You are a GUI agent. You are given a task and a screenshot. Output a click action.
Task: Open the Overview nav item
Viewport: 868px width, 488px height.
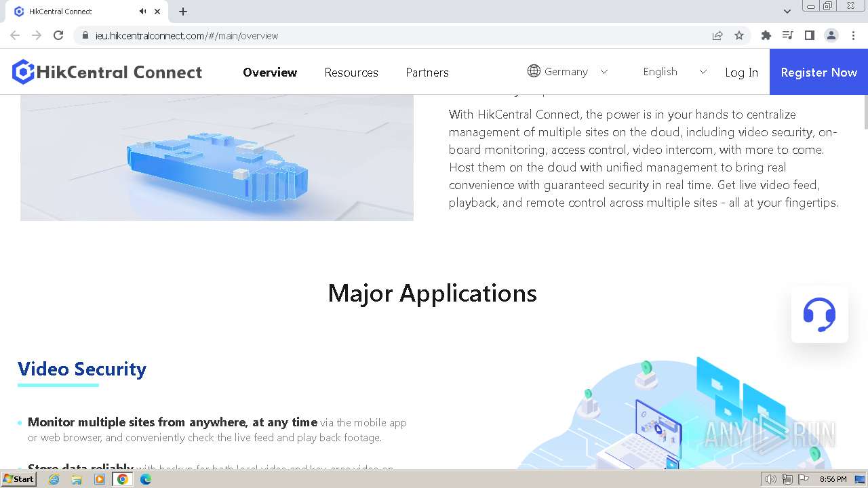pos(270,72)
